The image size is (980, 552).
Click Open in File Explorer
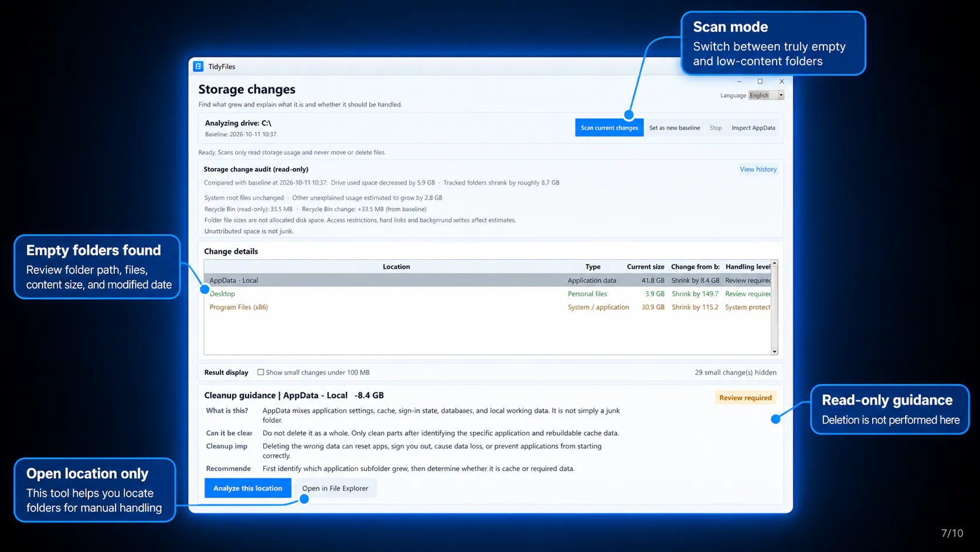[x=335, y=488]
